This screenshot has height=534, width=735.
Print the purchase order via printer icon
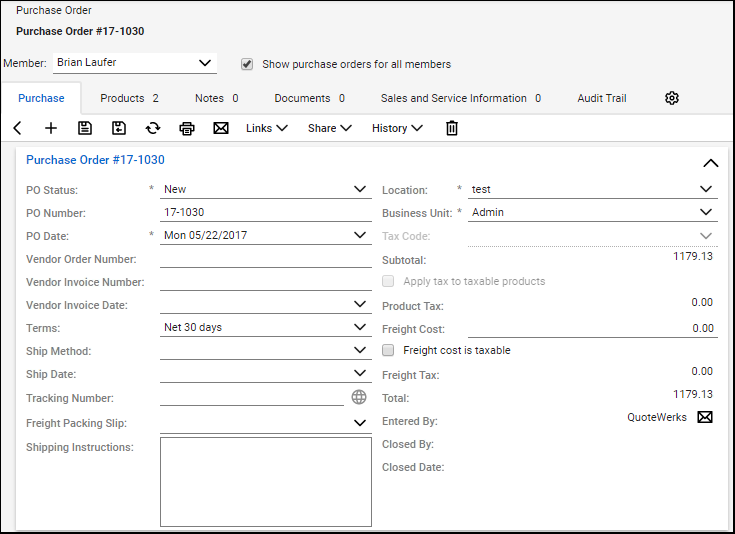tap(186, 128)
